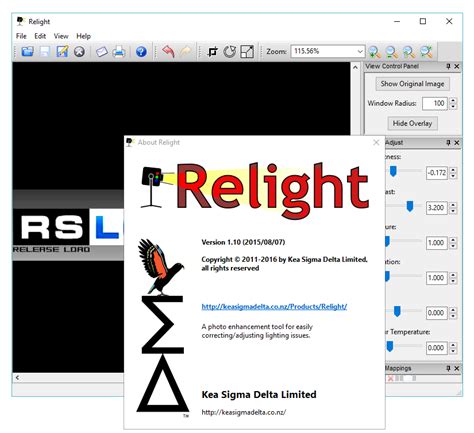Click the Version 1.10 (2015/08/07) text
Viewport: 474px width, 433px height.
pos(243,242)
